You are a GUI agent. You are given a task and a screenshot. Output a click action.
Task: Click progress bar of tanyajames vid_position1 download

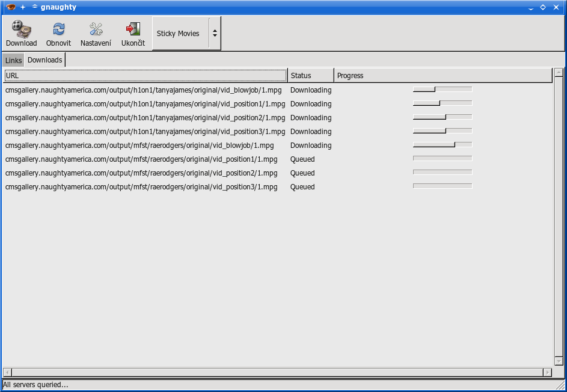tap(443, 103)
